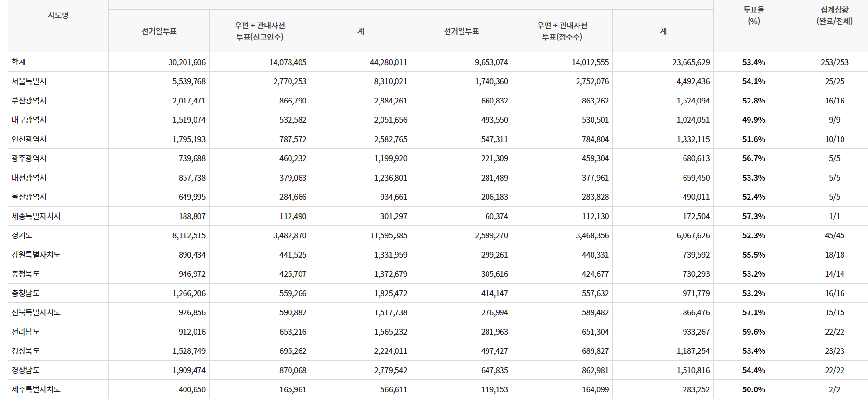Image resolution: width=868 pixels, height=401 pixels.
Task: Select the 투표(신고인수) column header
Action: click(260, 31)
